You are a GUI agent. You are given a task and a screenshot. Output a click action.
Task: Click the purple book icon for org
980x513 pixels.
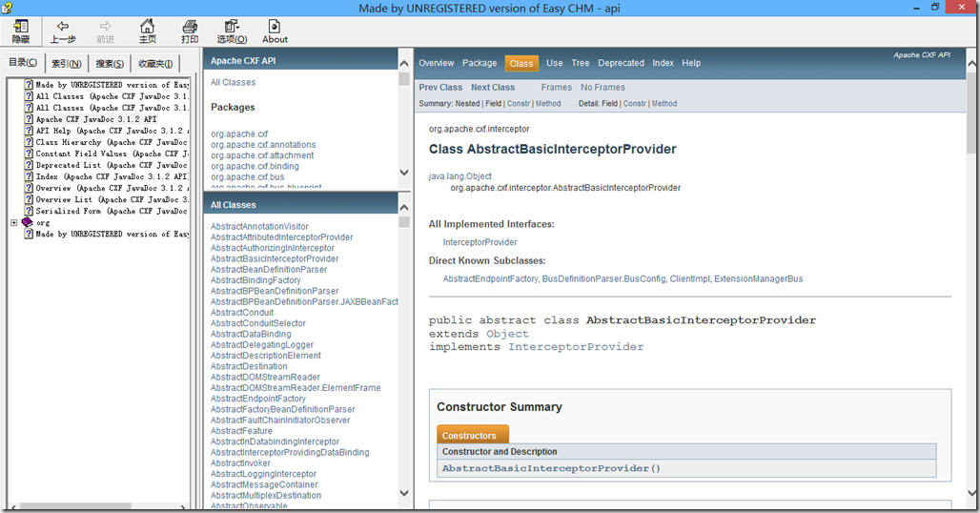tap(27, 222)
